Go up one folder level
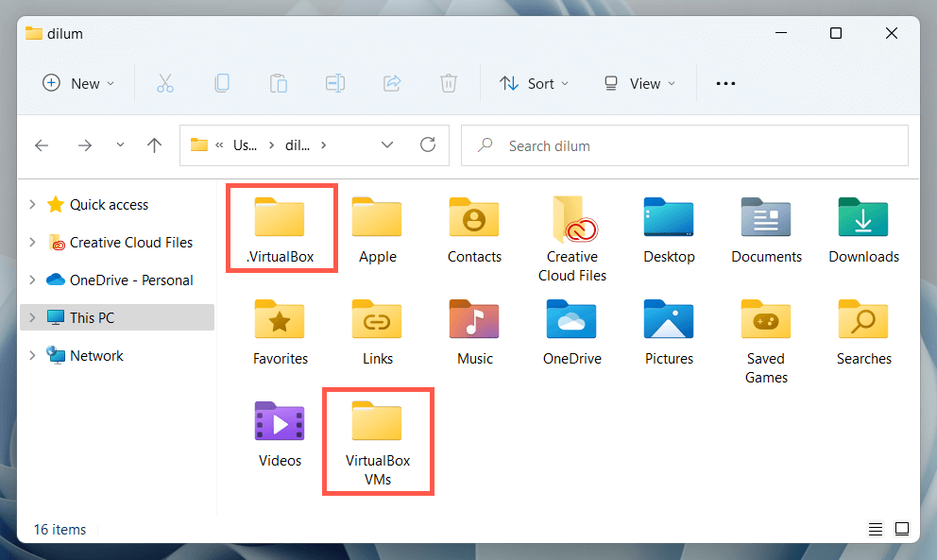Image resolution: width=937 pixels, height=560 pixels. 155,145
